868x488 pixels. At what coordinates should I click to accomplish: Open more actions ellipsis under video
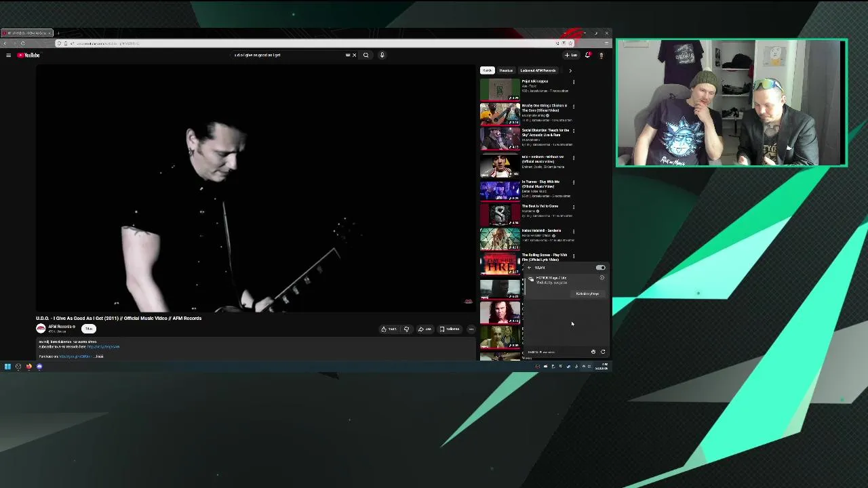(471, 329)
